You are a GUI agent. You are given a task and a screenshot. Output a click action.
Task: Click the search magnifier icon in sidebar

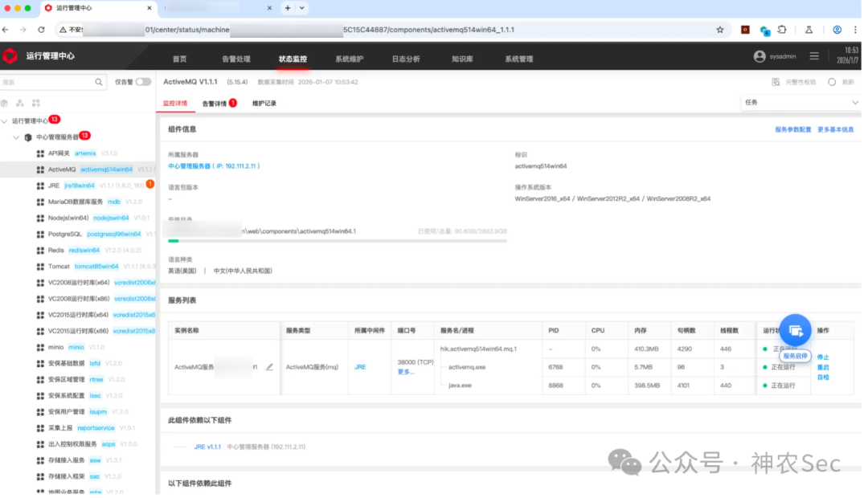click(99, 83)
